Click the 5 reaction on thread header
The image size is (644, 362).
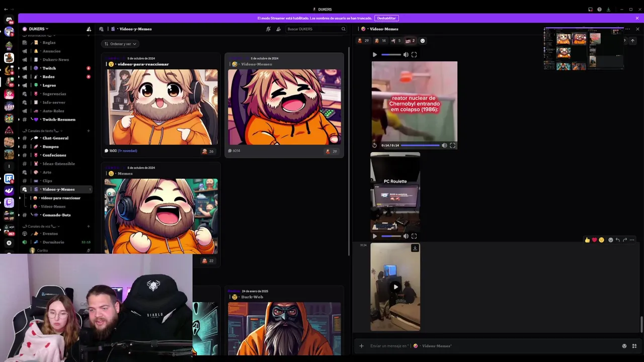click(x=396, y=41)
